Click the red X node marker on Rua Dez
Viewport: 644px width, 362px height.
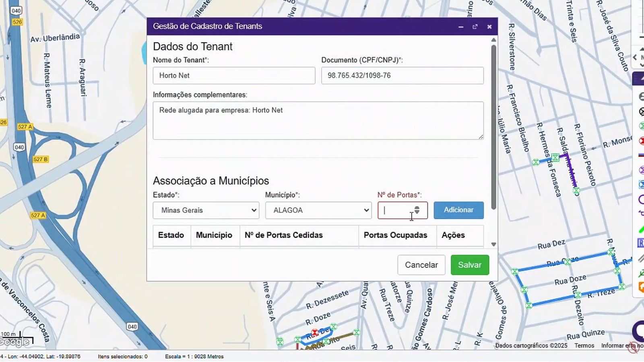[x=315, y=333]
